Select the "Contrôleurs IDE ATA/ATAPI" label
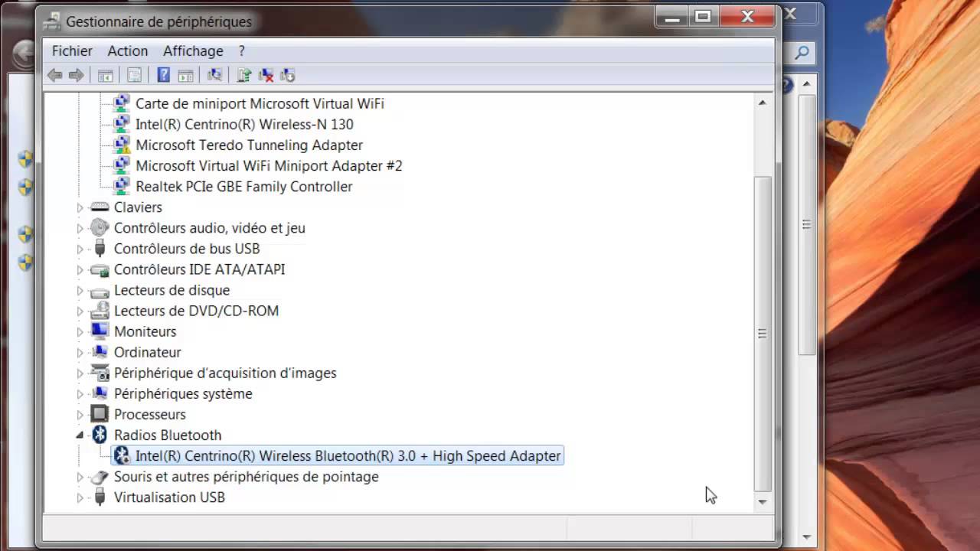Image resolution: width=980 pixels, height=551 pixels. click(x=199, y=269)
